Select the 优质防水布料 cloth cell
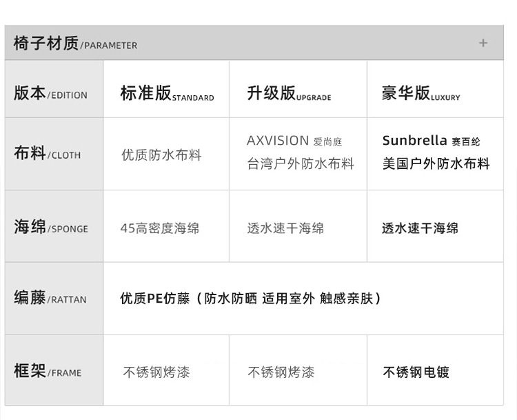Screen dimensions: 517x420 (x=161, y=155)
